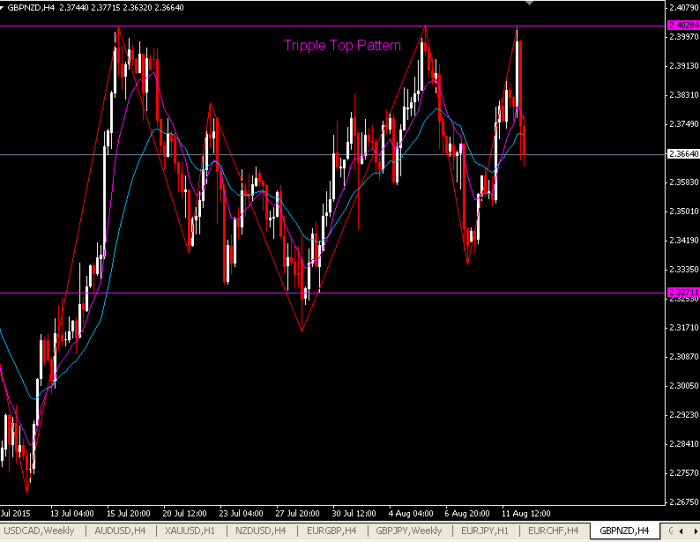Viewport: 700px width, 542px height.
Task: Click the '20 Jul 12:00' time axis label
Action: point(185,513)
